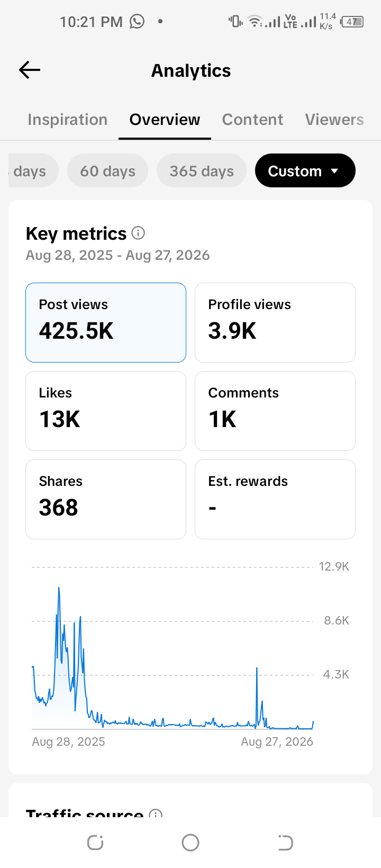Tap the highest peak on views chart
This screenshot has height=868, width=381.
pos(59,587)
